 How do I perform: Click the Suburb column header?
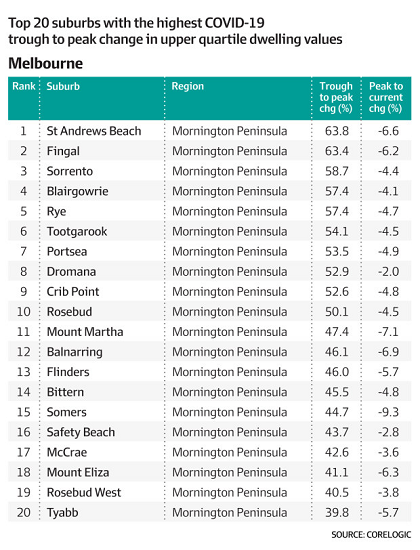[x=63, y=86]
